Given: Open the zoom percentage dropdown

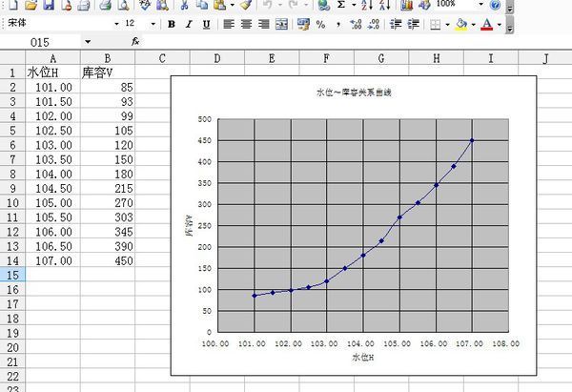Looking at the screenshot, I should [480, 5].
